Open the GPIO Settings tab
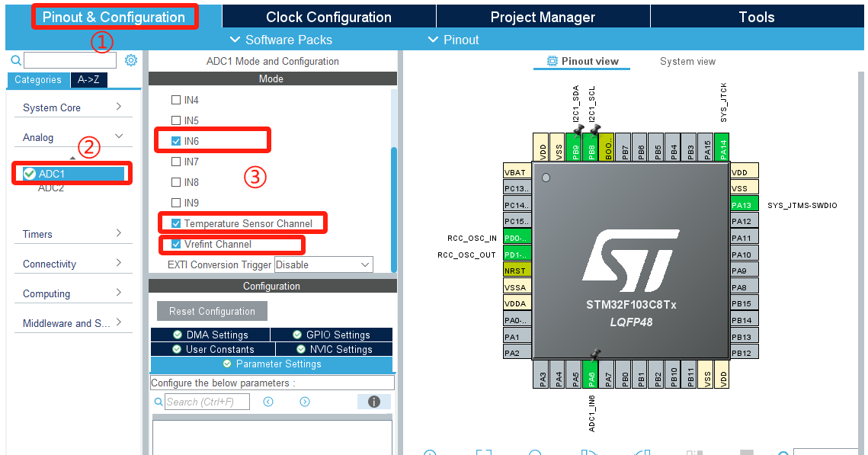The image size is (868, 455). pyautogui.click(x=332, y=335)
